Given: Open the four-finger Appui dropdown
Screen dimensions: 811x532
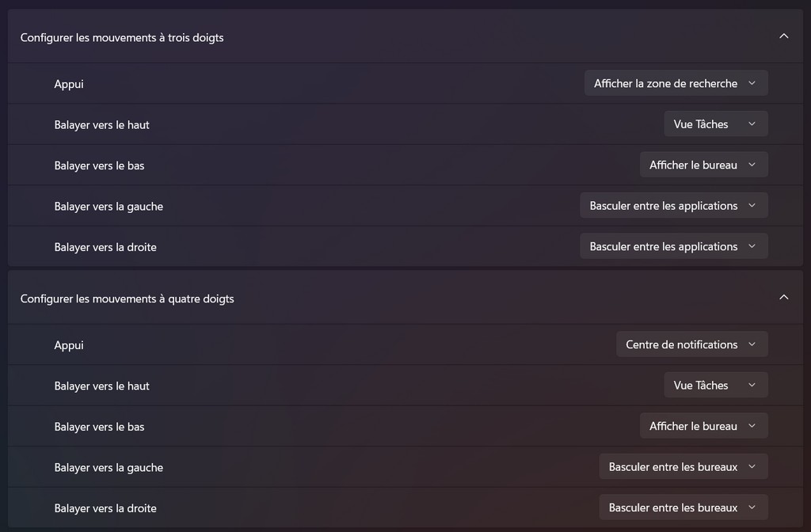Looking at the screenshot, I should [x=691, y=344].
